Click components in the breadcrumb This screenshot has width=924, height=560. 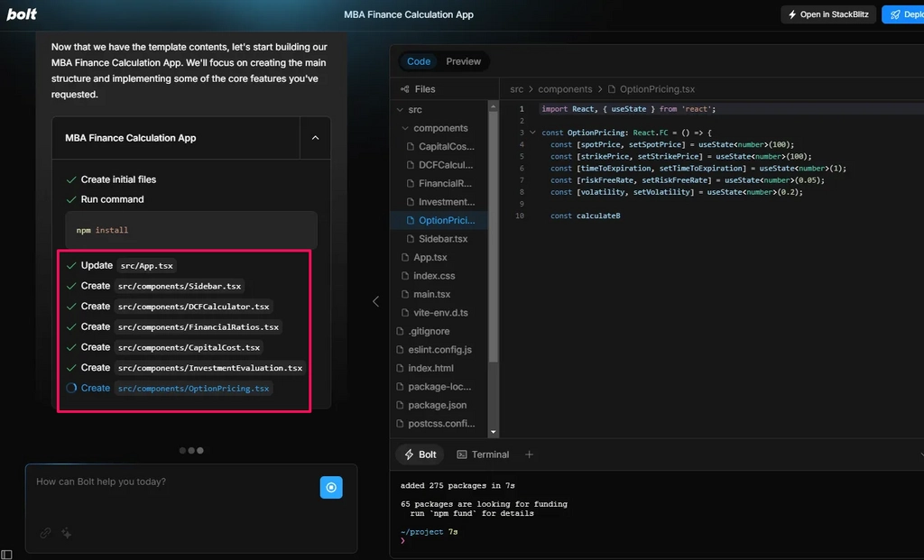(565, 89)
